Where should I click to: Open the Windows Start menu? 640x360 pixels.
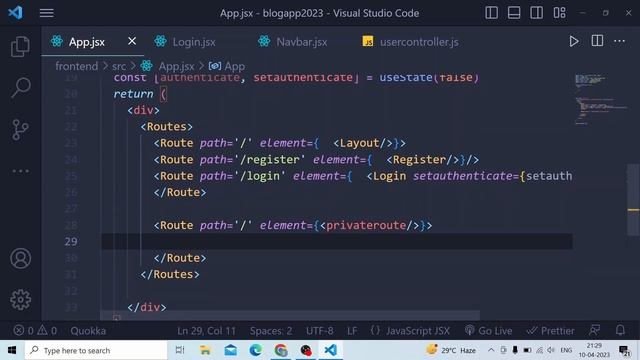pos(12,350)
